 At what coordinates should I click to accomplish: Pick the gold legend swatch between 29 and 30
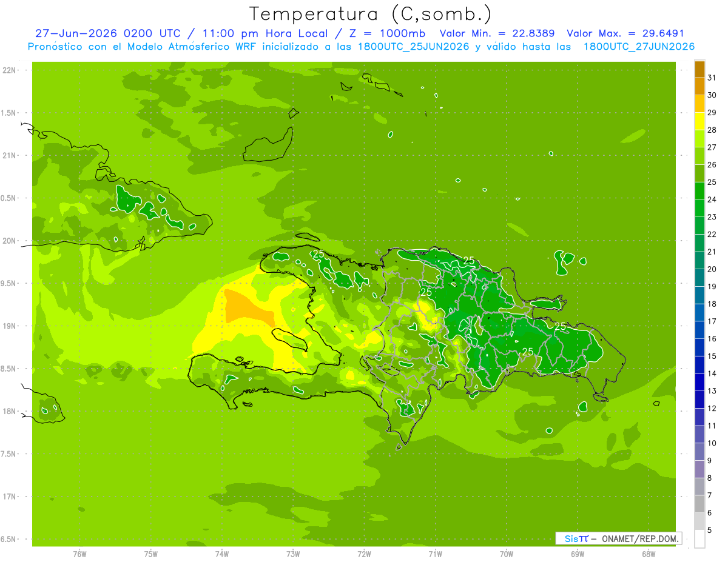pos(699,104)
